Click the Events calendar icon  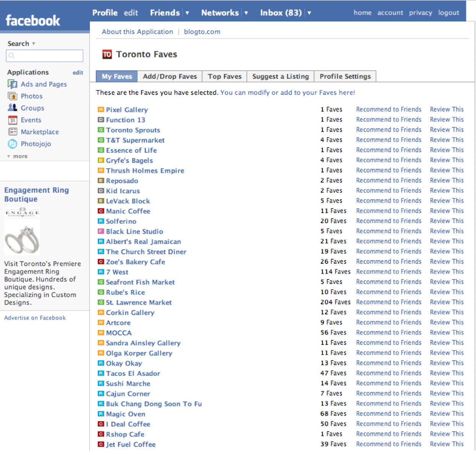(x=13, y=120)
